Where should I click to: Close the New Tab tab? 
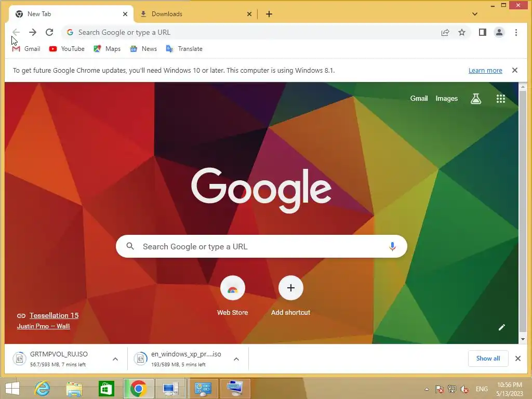pos(125,14)
